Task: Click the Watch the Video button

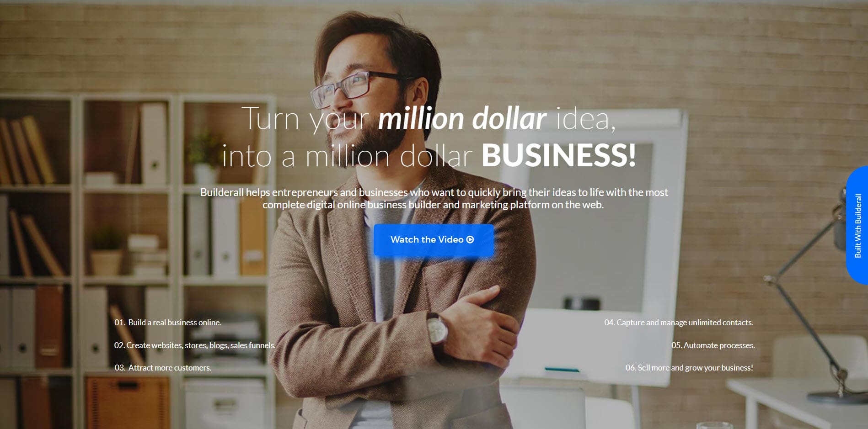Action: point(434,240)
